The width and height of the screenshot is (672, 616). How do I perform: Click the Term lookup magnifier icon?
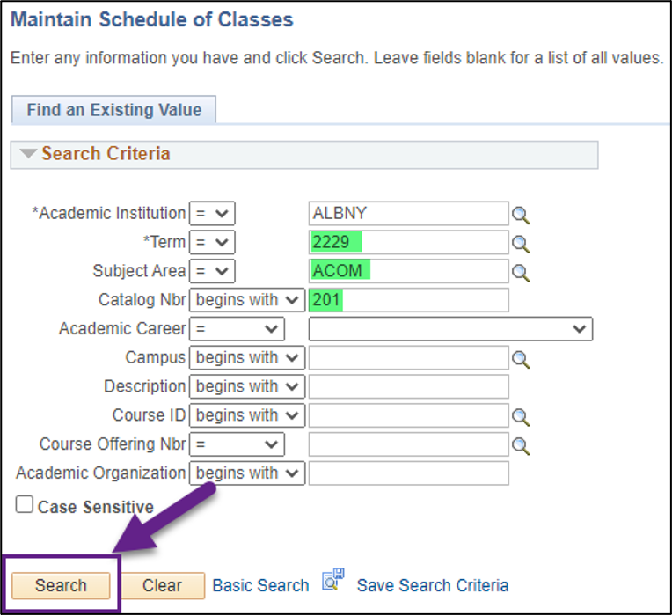tap(521, 244)
